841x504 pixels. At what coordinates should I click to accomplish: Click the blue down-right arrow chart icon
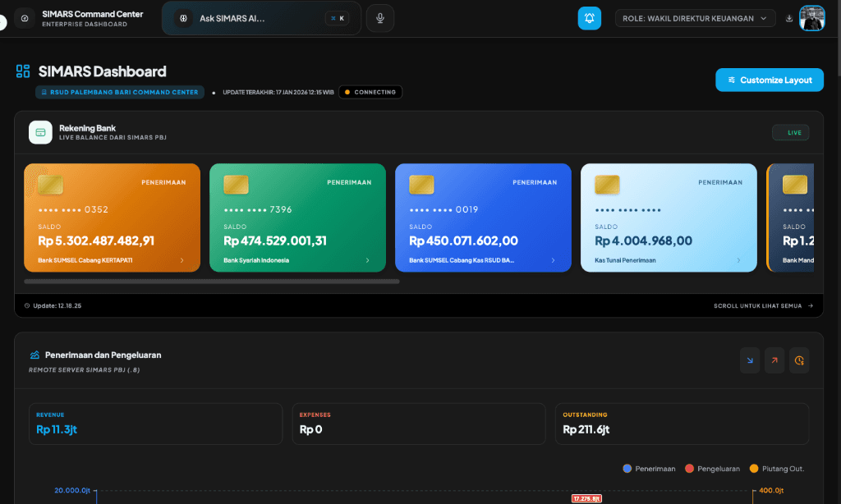pyautogui.click(x=749, y=360)
